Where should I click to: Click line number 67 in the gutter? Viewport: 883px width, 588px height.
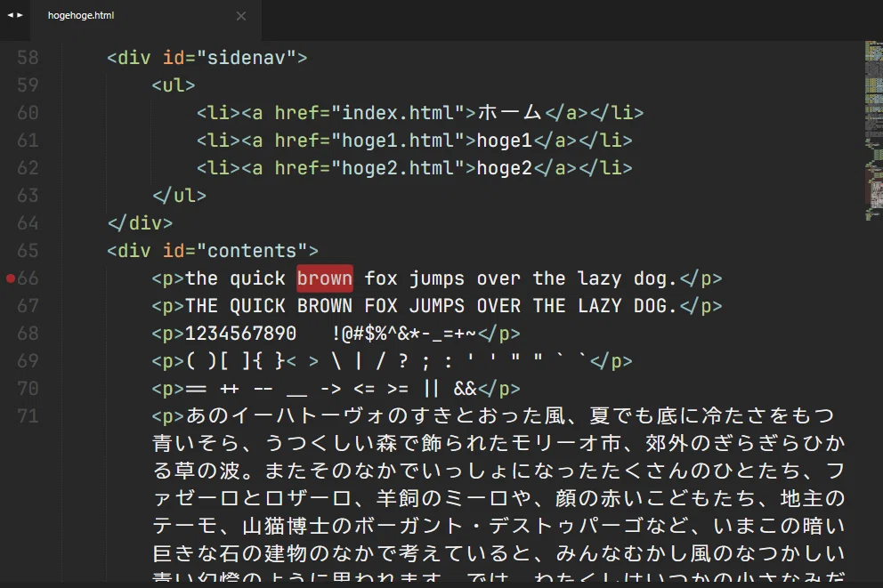pyautogui.click(x=28, y=305)
